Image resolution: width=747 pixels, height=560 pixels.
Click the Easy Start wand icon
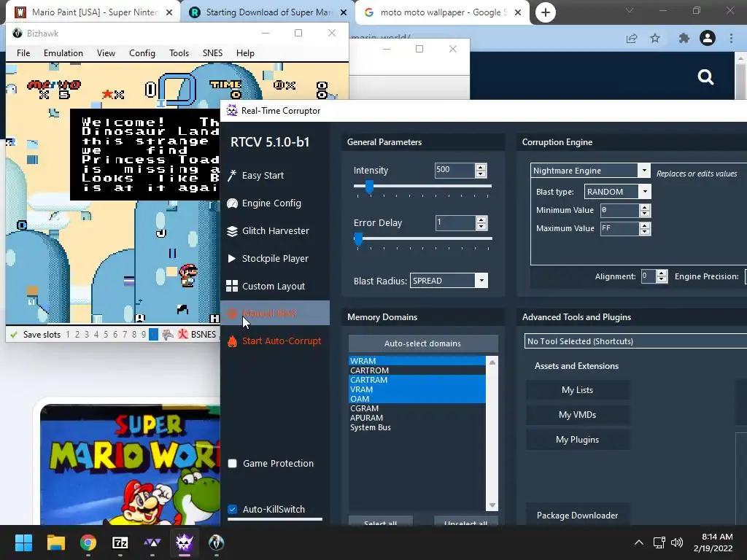232,176
